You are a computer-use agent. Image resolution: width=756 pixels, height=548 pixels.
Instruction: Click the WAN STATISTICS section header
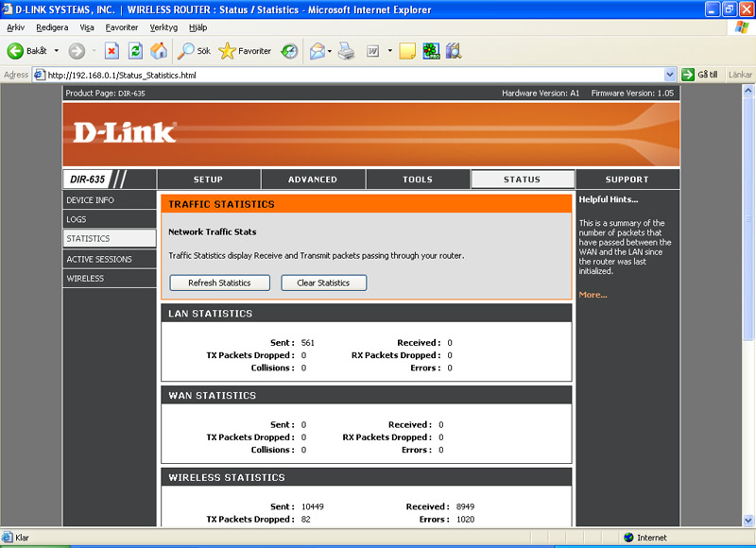(367, 395)
